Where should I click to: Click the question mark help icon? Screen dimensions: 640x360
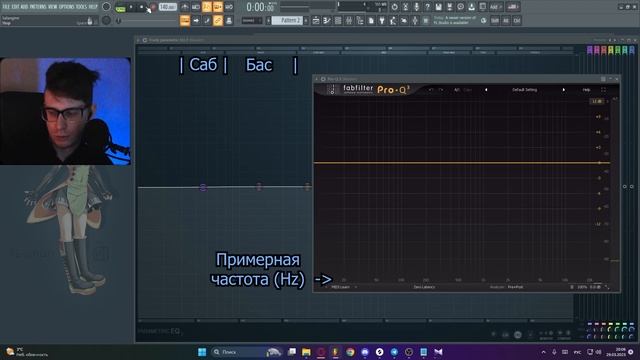427,7
